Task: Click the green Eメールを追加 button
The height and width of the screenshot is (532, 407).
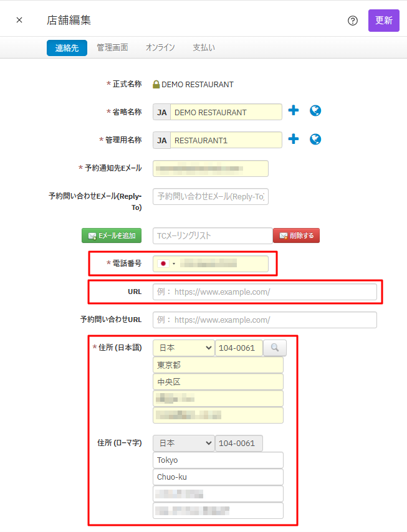Action: click(x=112, y=235)
